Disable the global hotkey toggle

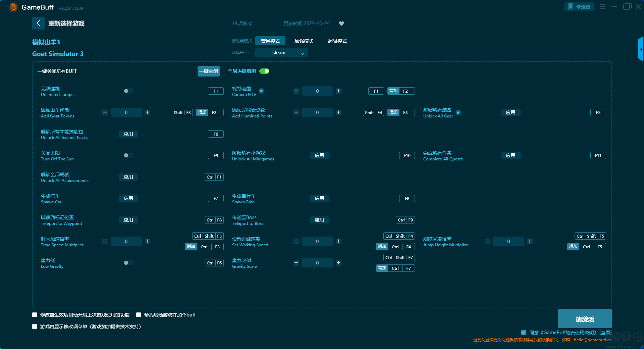pos(264,71)
